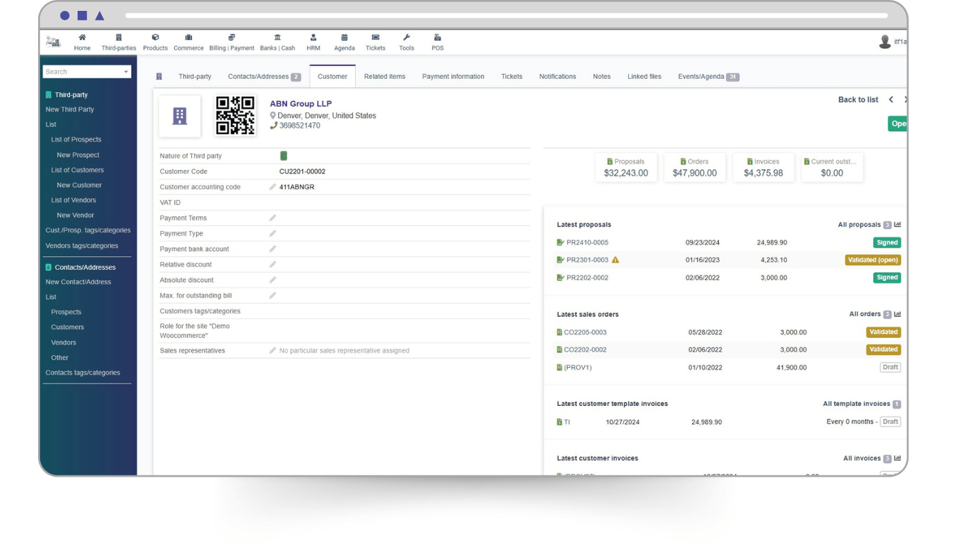
Task: Switch to the Related items tab
Action: point(385,76)
